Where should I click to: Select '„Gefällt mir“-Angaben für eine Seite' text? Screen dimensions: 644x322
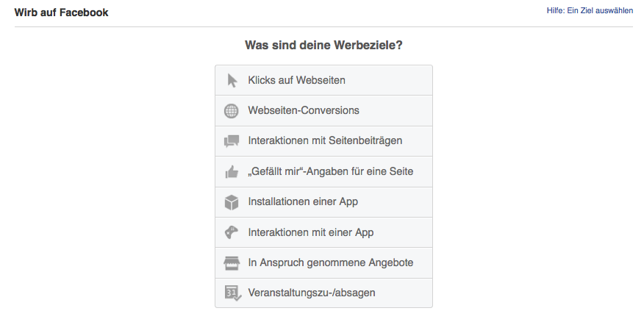point(331,171)
